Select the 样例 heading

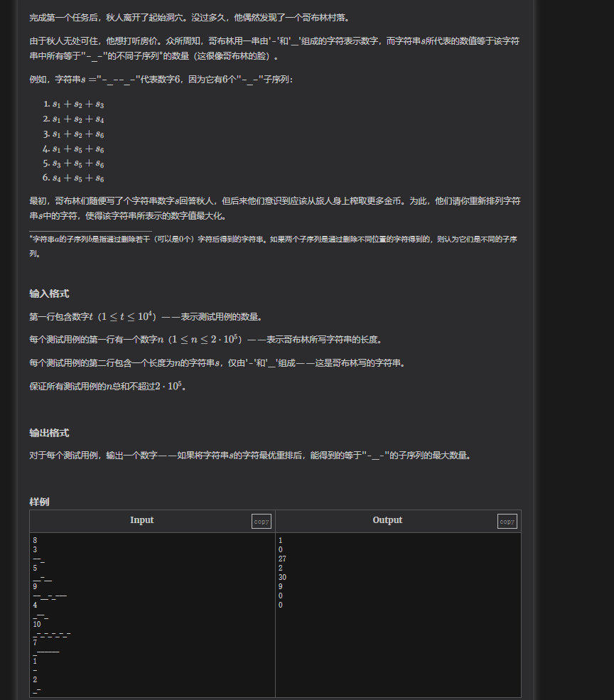pyautogui.click(x=39, y=502)
